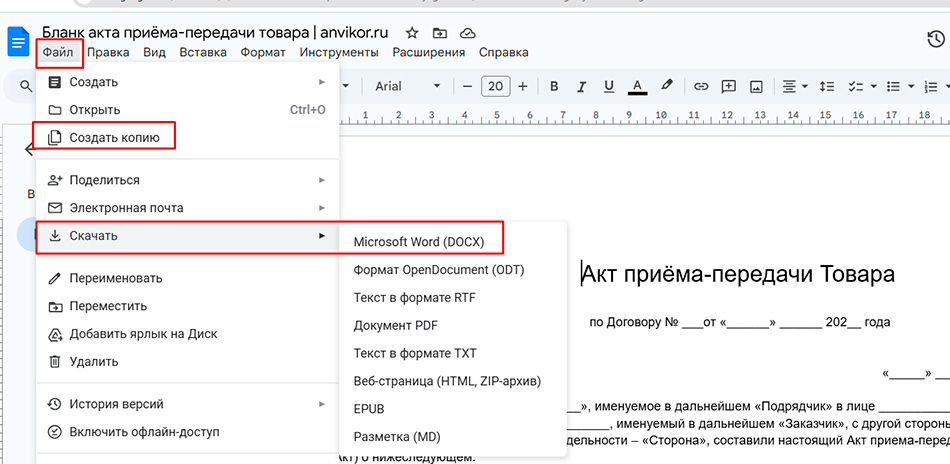Open the Правка menu

pyautogui.click(x=108, y=53)
